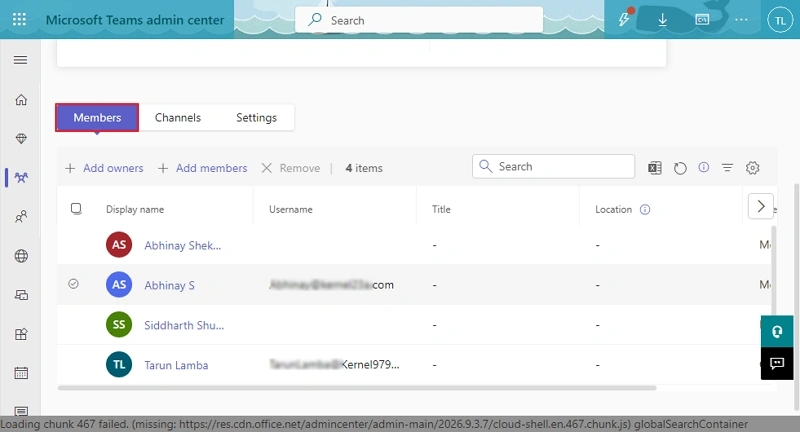The image size is (800, 432).
Task: Click Add owners
Action: pos(105,168)
